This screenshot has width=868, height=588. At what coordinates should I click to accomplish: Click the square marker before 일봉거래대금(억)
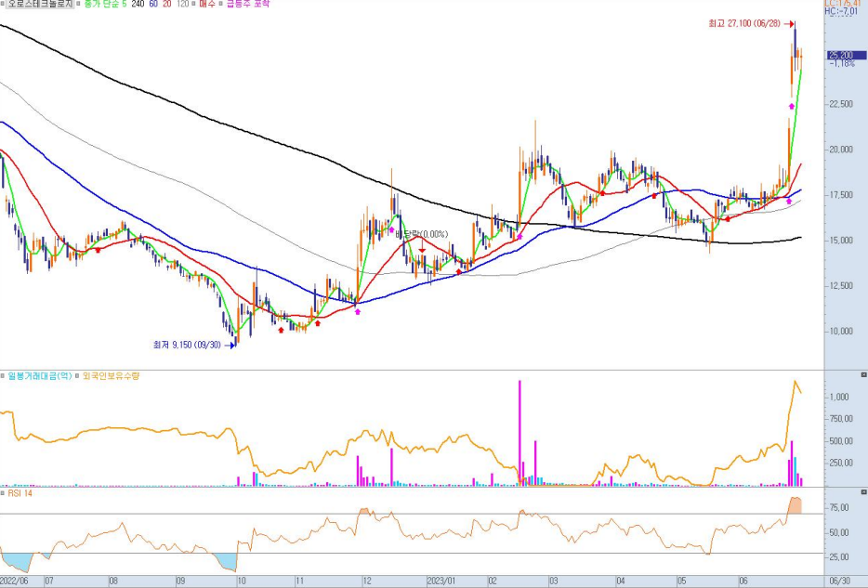(3, 375)
